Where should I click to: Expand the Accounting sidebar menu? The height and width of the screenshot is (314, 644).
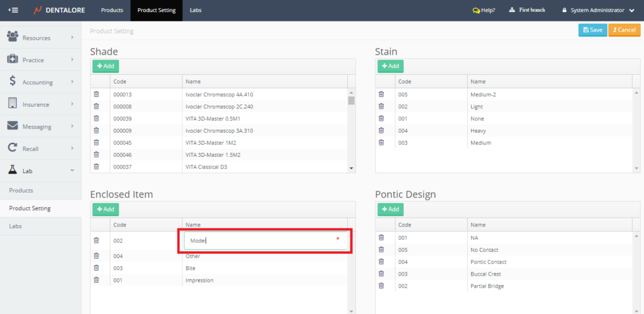[x=40, y=82]
